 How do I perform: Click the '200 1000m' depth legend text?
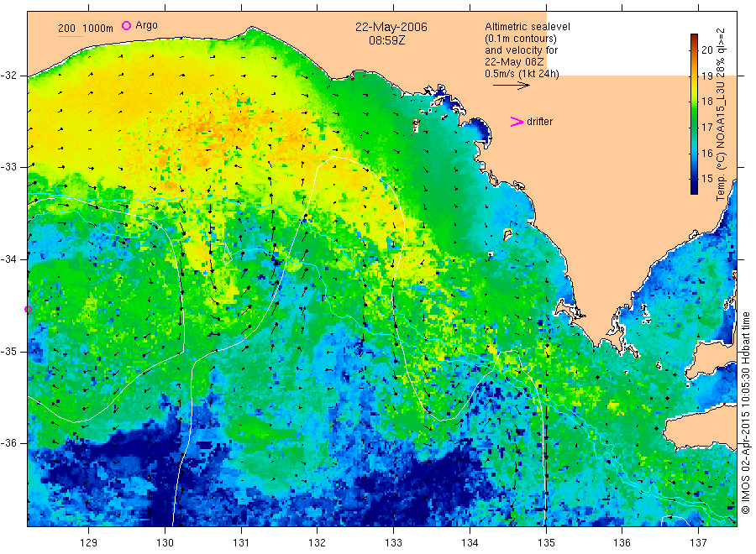point(86,29)
